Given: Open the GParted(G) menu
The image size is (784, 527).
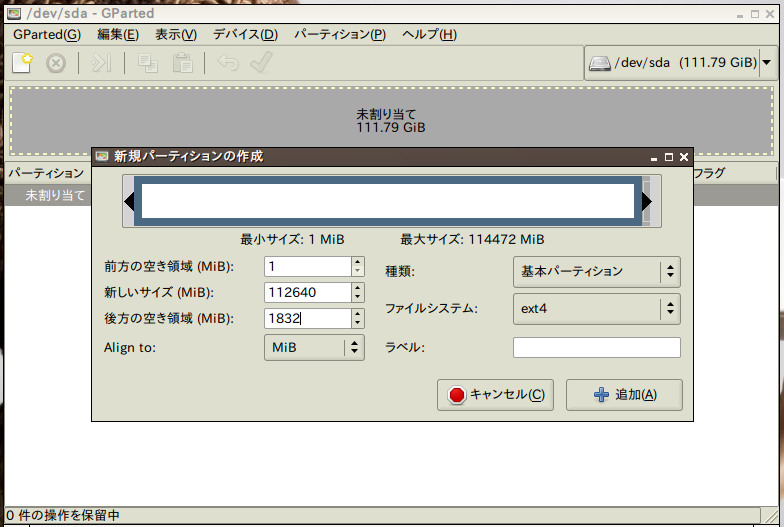Looking at the screenshot, I should [x=46, y=34].
